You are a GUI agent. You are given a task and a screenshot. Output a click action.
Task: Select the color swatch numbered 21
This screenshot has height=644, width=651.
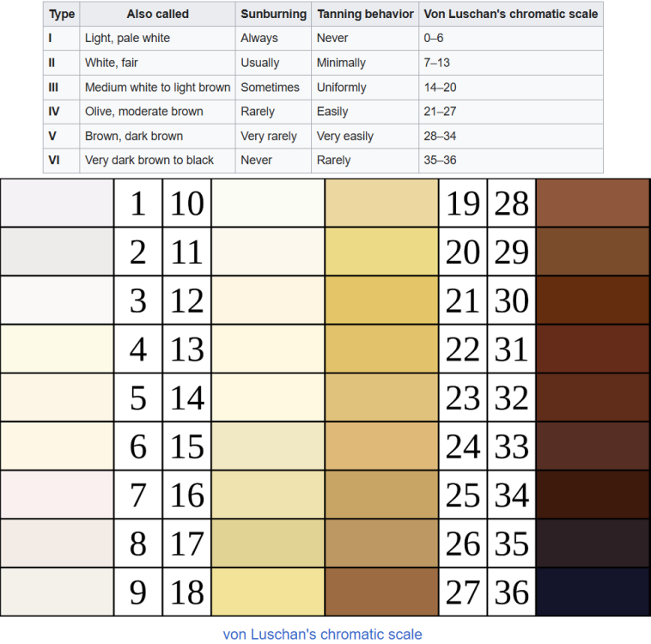(381, 301)
